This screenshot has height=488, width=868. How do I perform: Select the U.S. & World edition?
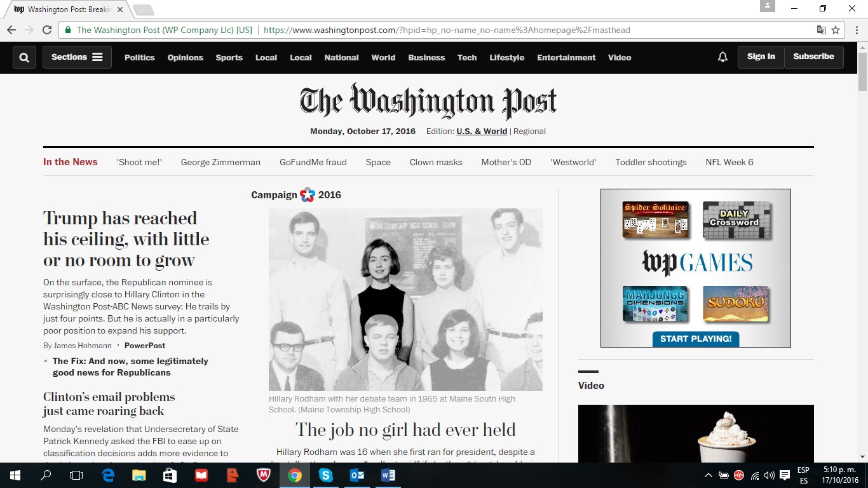point(482,132)
